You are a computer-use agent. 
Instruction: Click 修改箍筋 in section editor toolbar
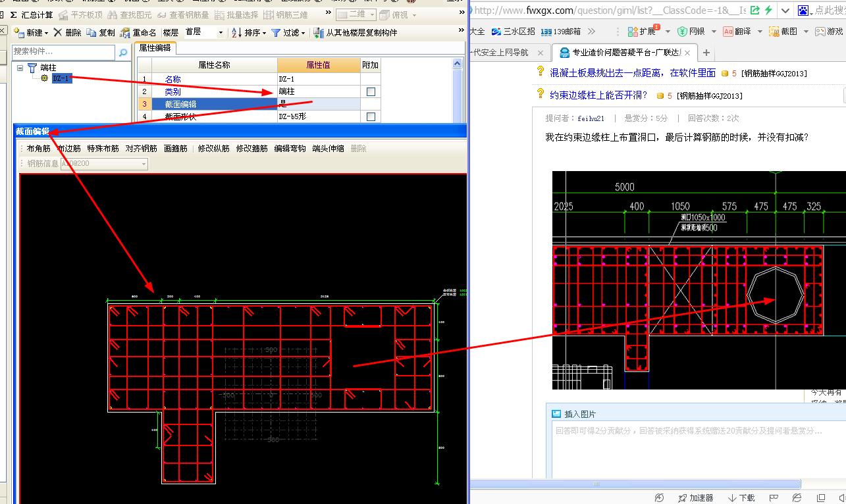[x=252, y=149]
